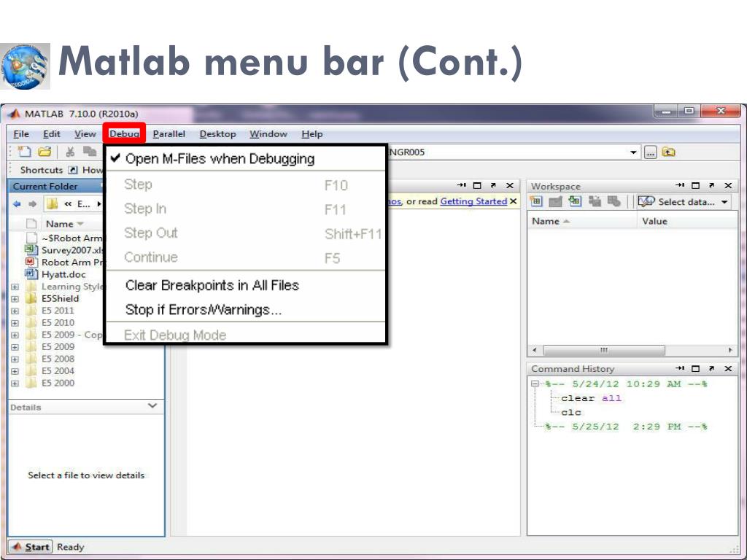Click the Save workspace icon in Workspace

pos(595,201)
